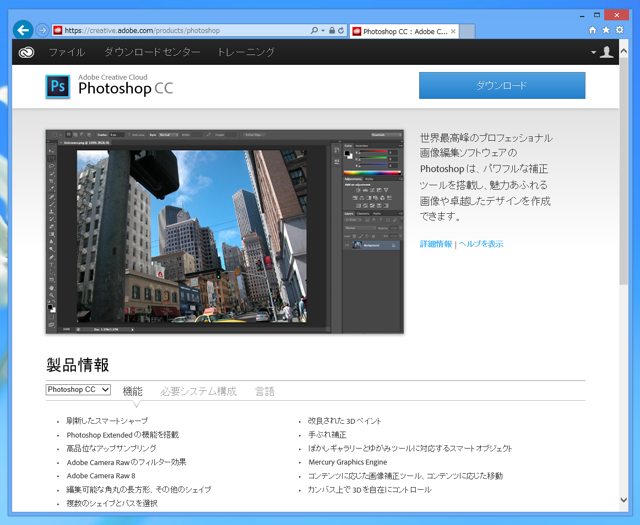The width and height of the screenshot is (640, 525).
Task: Click the Photoshop screenshot preview image
Action: tap(224, 231)
